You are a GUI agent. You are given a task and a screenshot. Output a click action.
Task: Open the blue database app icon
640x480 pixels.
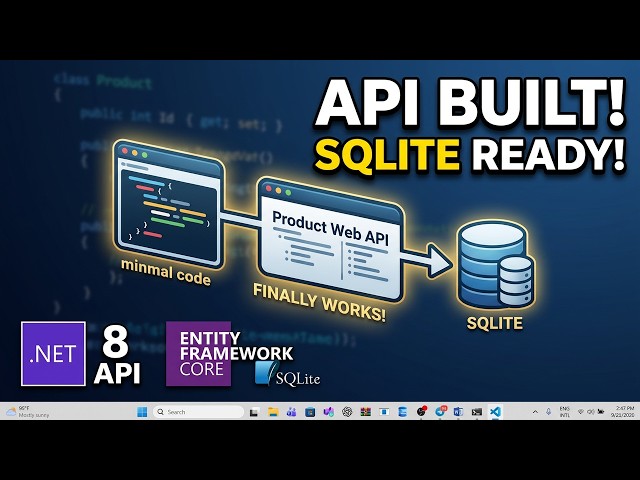(x=402, y=412)
